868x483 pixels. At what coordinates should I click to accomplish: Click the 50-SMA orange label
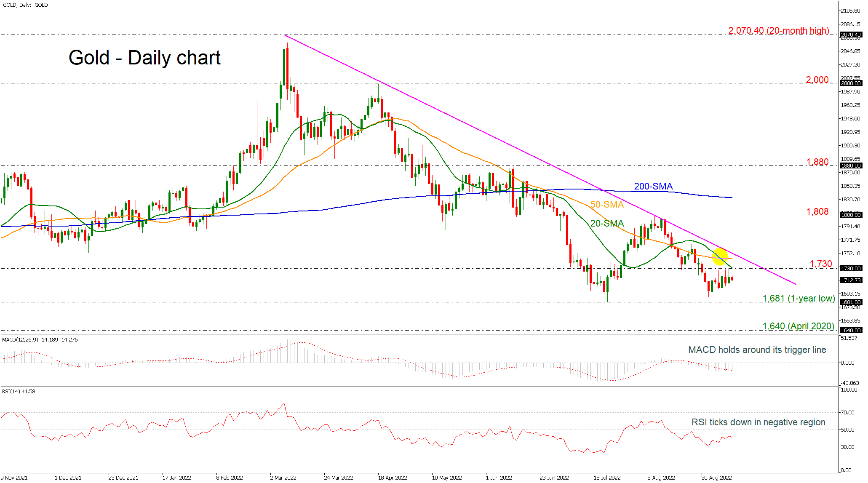(x=606, y=205)
